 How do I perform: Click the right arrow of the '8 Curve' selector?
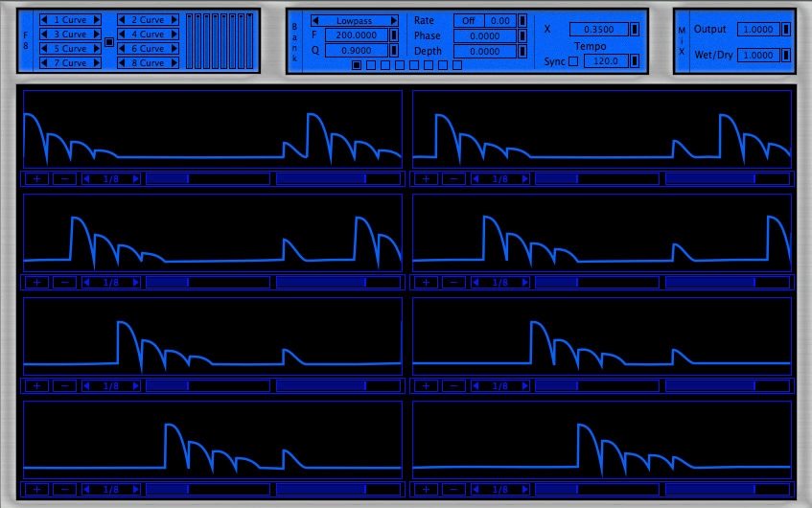[x=174, y=63]
